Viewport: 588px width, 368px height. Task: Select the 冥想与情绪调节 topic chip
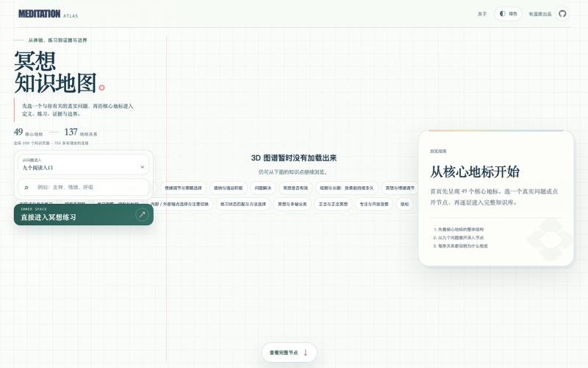(x=400, y=188)
